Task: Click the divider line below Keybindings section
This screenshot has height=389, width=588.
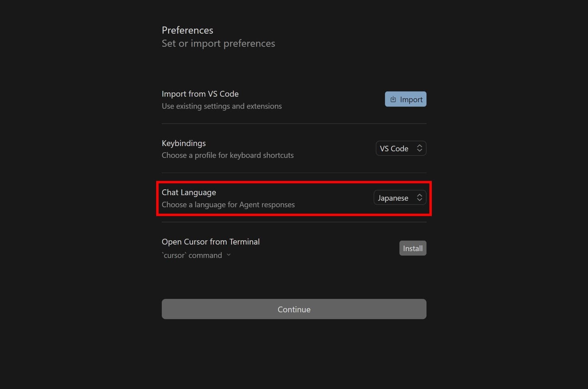Action: pos(294,173)
